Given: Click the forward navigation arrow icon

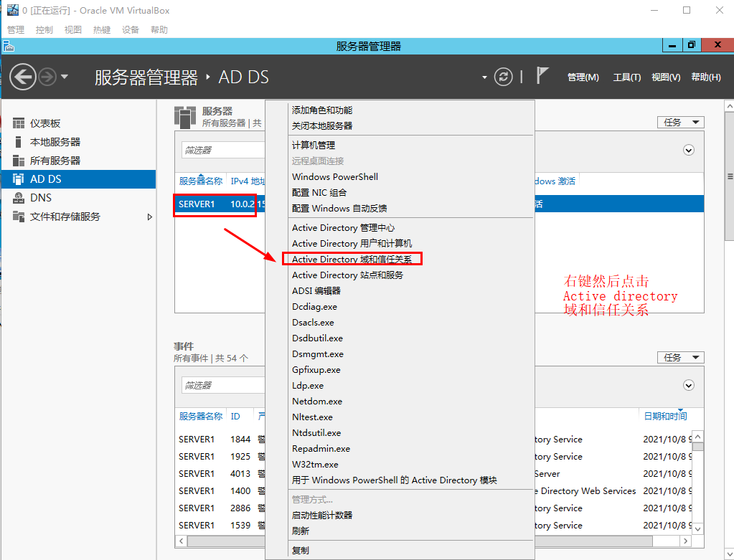Looking at the screenshot, I should click(47, 77).
